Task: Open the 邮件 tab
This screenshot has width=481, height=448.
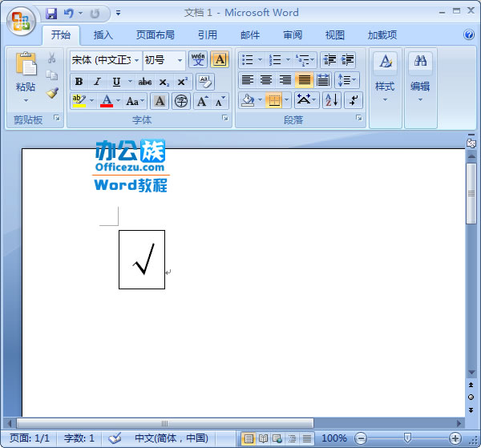Action: point(250,35)
